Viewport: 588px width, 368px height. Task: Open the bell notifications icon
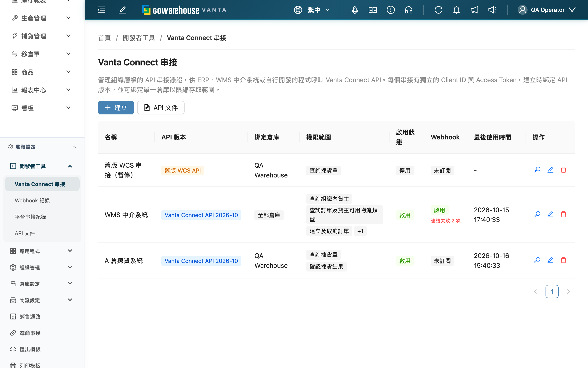pyautogui.click(x=457, y=10)
